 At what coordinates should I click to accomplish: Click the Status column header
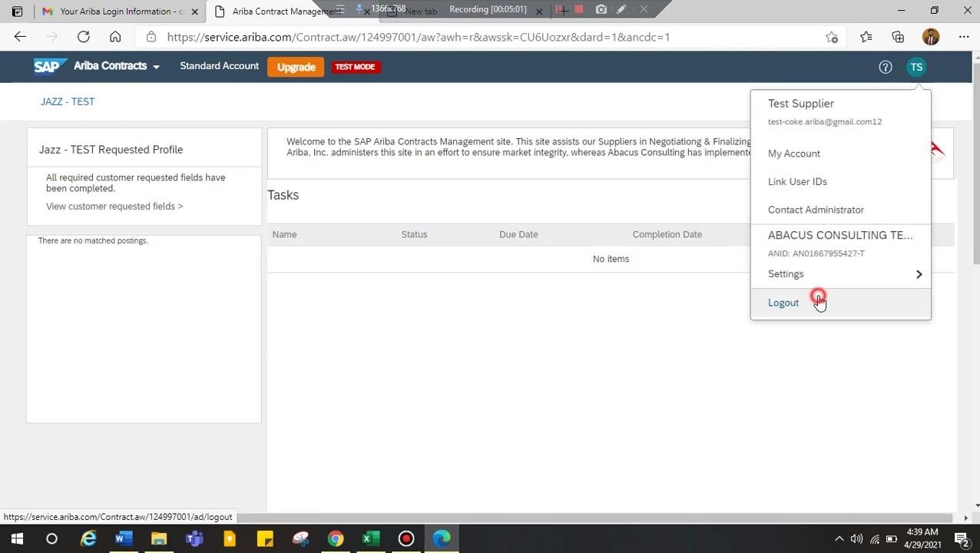pyautogui.click(x=414, y=234)
